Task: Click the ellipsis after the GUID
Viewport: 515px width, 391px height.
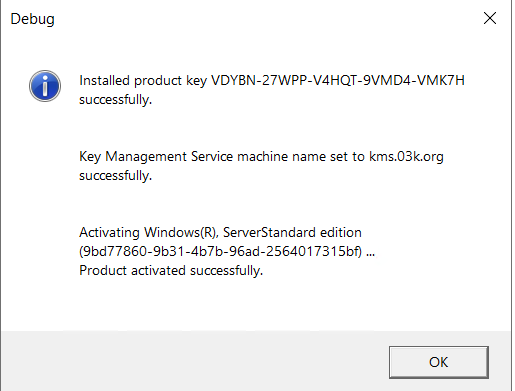Action: (370, 255)
